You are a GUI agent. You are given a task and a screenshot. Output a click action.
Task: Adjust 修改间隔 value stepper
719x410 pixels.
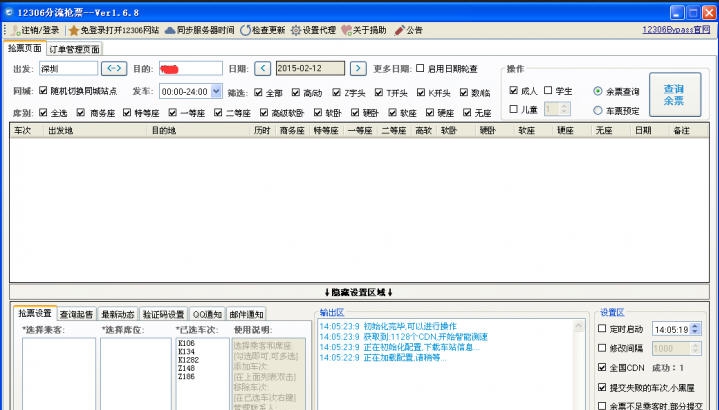coord(695,349)
